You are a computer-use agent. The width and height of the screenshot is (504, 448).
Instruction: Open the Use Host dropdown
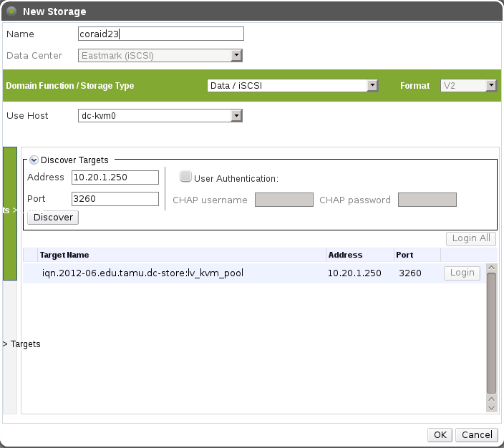click(x=160, y=116)
